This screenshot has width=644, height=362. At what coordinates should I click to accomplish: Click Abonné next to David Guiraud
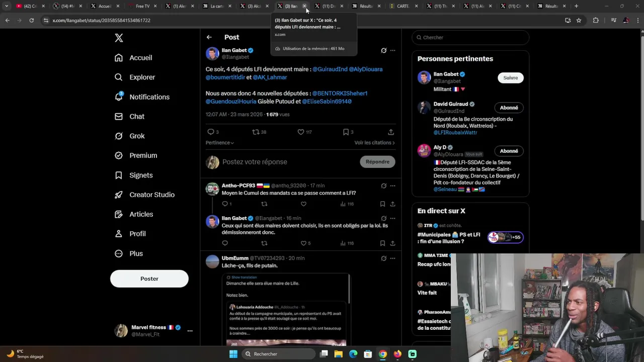509,108
